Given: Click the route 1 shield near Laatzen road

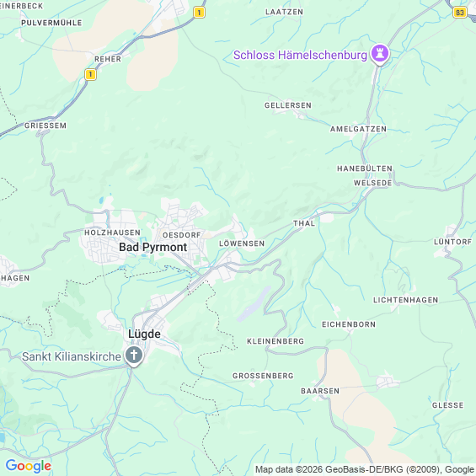Looking at the screenshot, I should 199,13.
